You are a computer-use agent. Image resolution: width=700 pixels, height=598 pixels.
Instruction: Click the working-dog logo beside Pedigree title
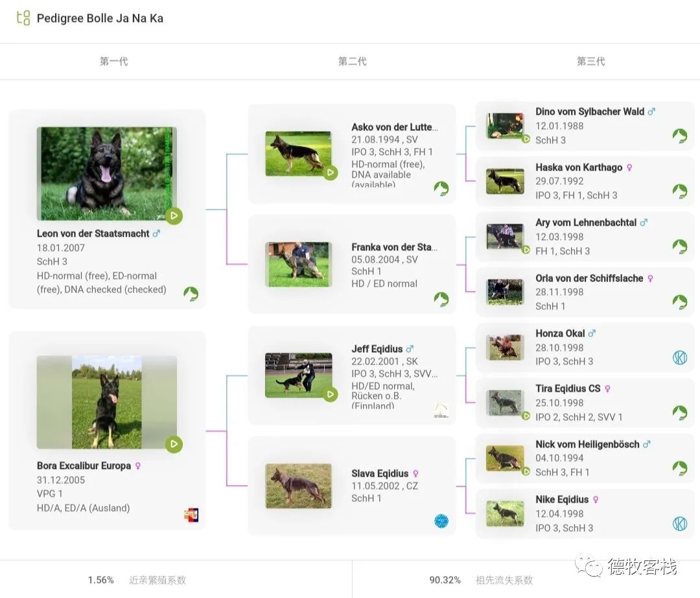23,18
